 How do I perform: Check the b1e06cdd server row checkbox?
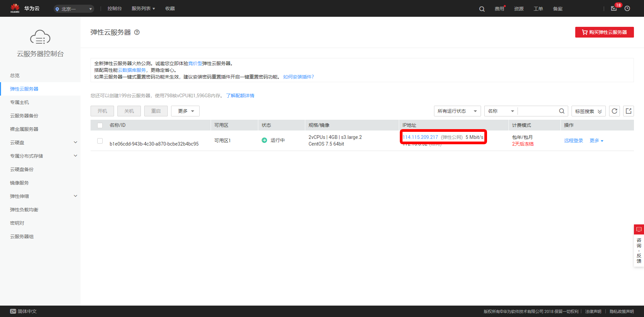[x=100, y=141]
